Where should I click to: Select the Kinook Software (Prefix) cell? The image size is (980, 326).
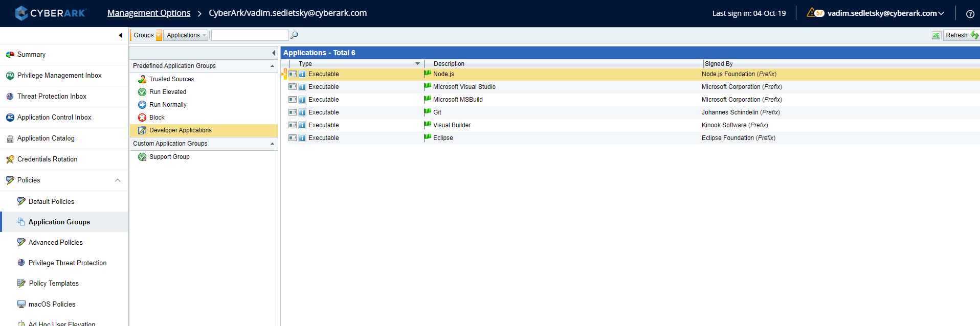(x=734, y=125)
